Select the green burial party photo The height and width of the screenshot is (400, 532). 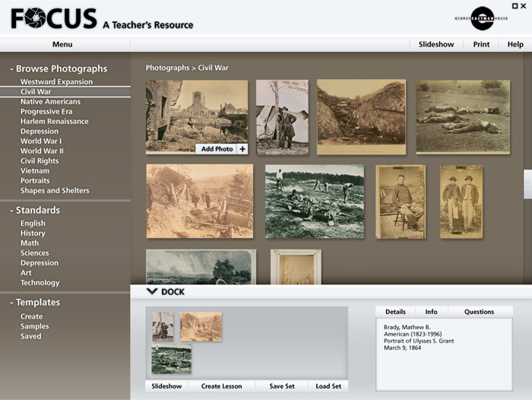pos(315,202)
